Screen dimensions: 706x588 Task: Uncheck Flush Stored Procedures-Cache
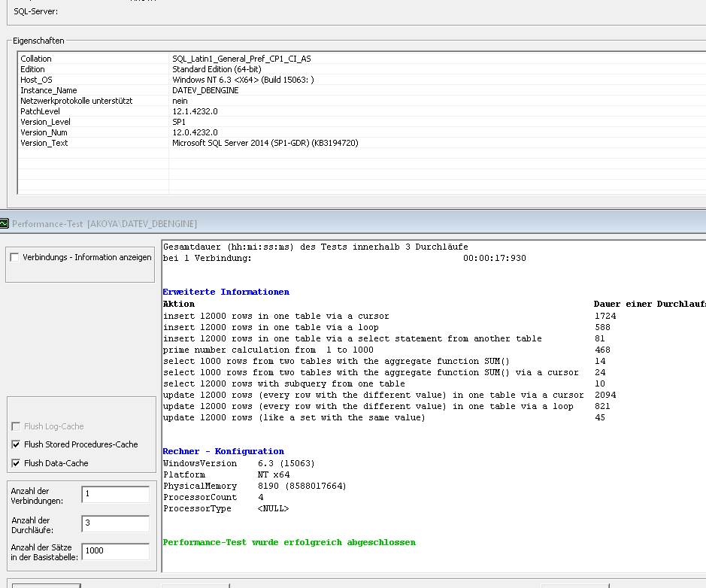point(16,444)
